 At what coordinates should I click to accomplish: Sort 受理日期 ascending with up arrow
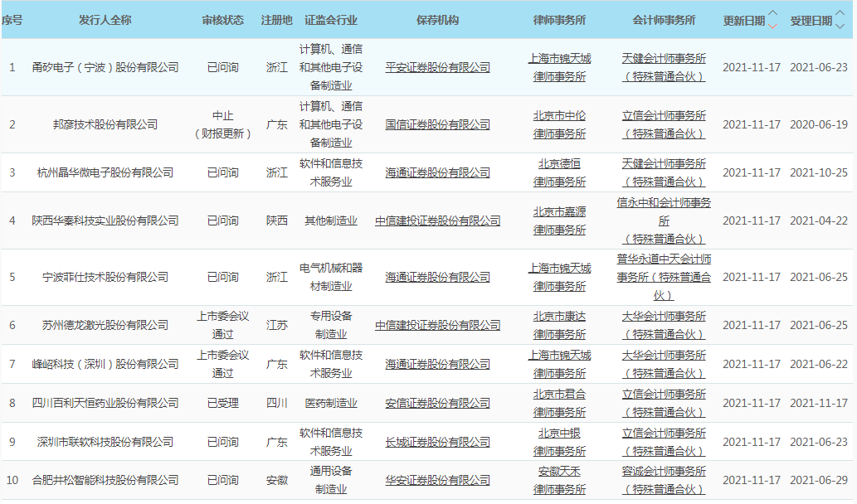(840, 13)
